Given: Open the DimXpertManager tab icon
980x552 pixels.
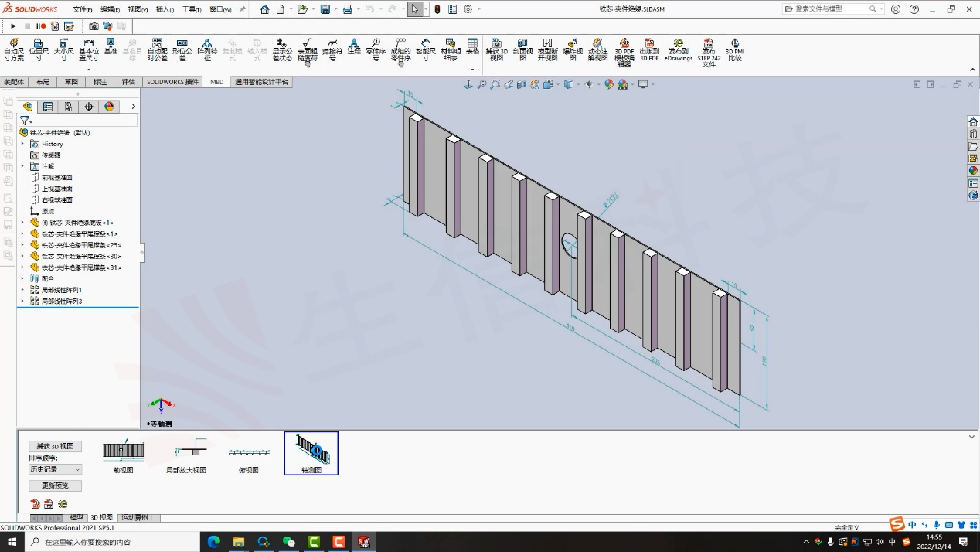Looking at the screenshot, I should point(89,107).
